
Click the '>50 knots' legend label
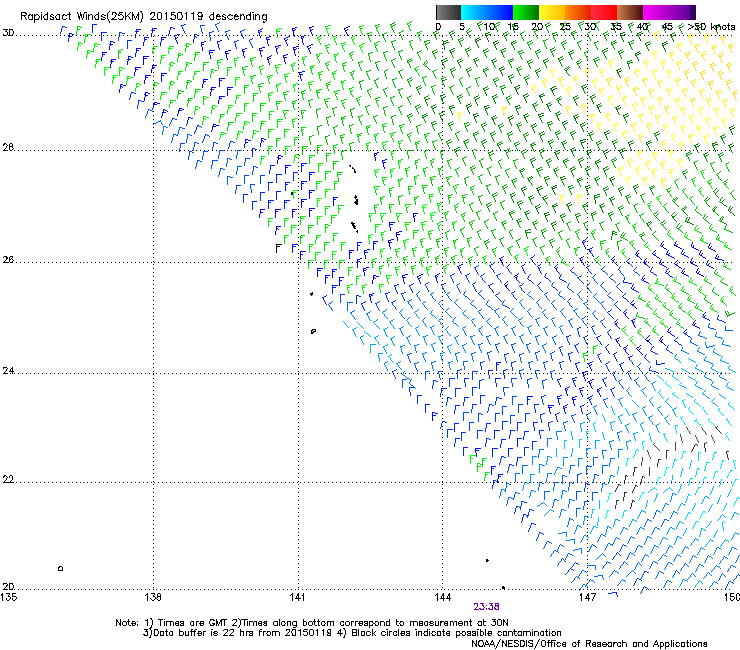click(x=711, y=27)
